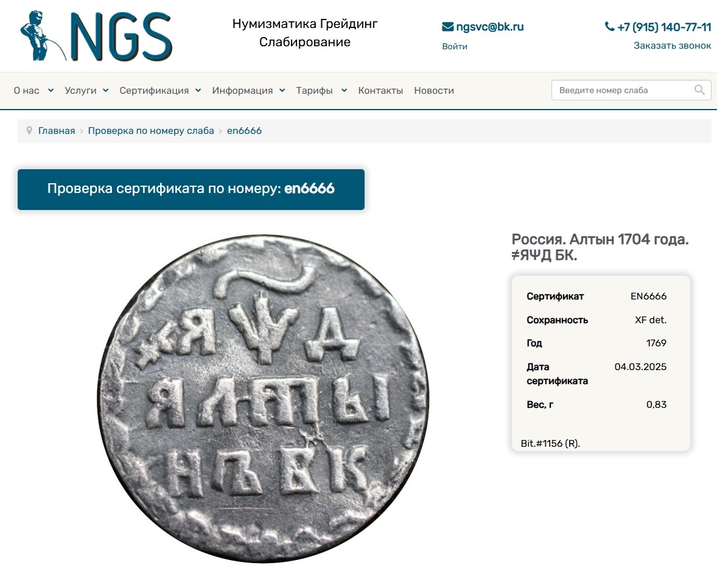
Task: Expand the Сертификация dropdown arrow
Action: pos(198,91)
